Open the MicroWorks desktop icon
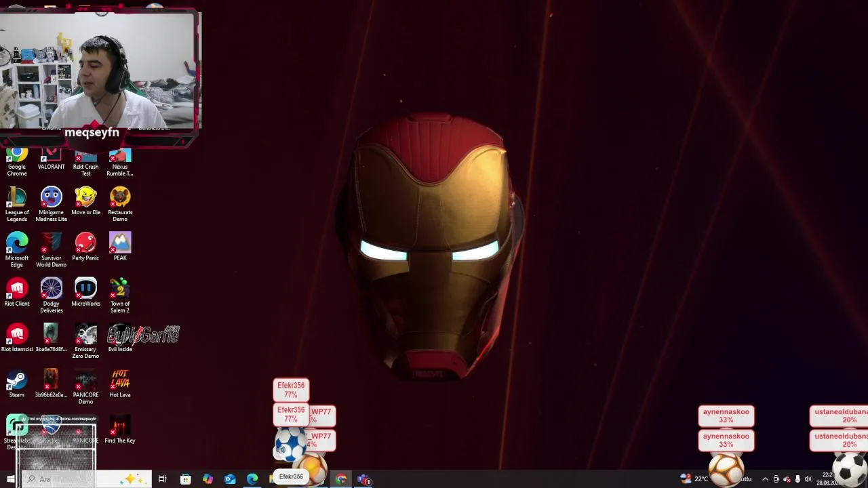868x488 pixels. coord(85,292)
